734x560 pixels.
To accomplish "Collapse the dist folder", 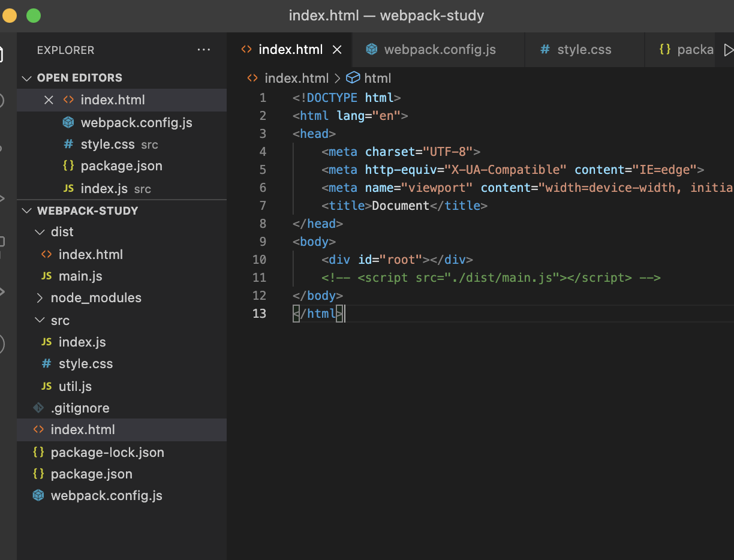I will pos(40,232).
